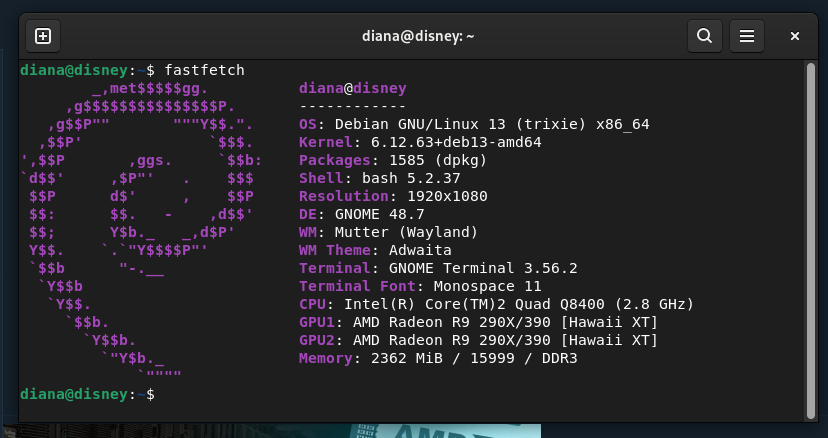Open the terminal search tool
Screen dimensions: 828x438
(x=704, y=36)
